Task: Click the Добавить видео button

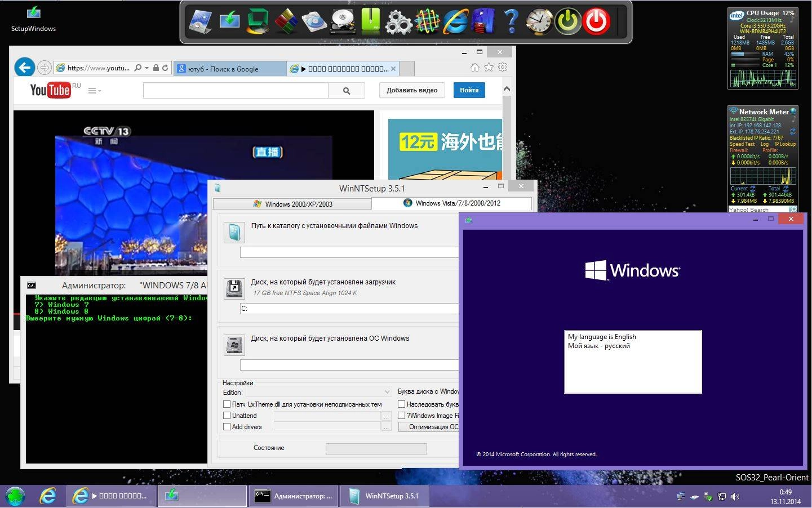Action: 412,90
